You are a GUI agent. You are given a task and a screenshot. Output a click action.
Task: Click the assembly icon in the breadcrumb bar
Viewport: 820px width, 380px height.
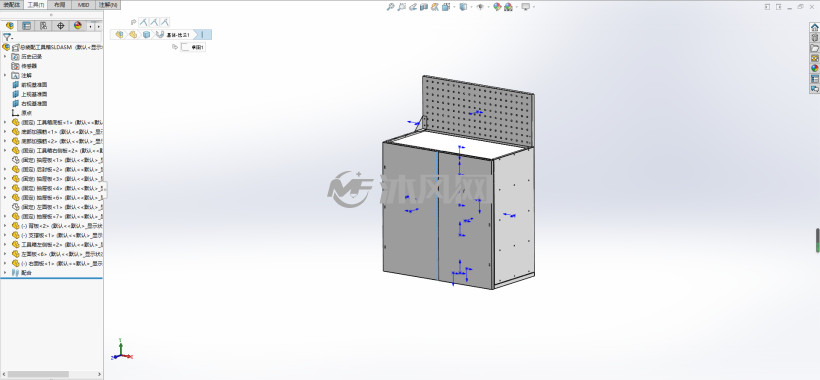click(120, 34)
